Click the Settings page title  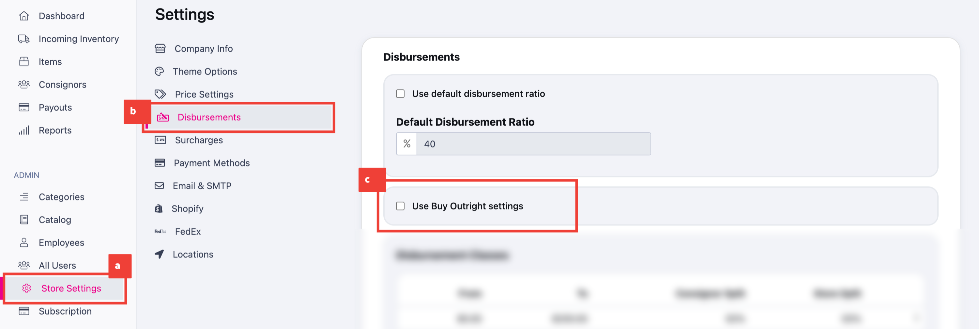coord(185,14)
